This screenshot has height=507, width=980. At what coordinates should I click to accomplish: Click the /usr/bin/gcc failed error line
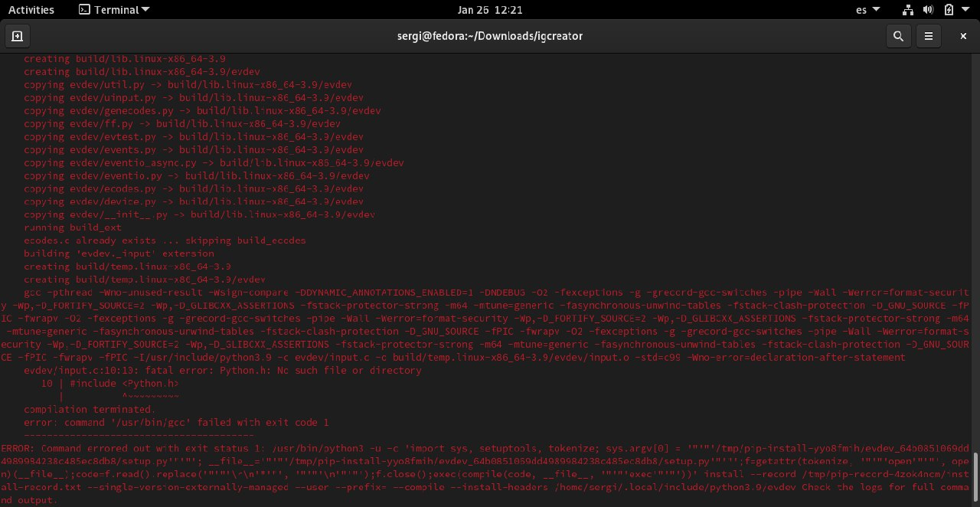coord(177,422)
